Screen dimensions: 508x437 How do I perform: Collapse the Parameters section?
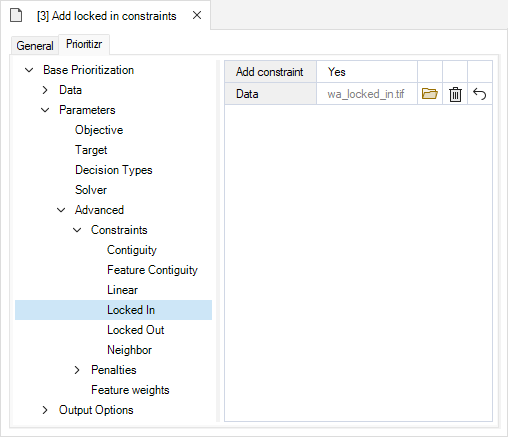click(x=45, y=110)
